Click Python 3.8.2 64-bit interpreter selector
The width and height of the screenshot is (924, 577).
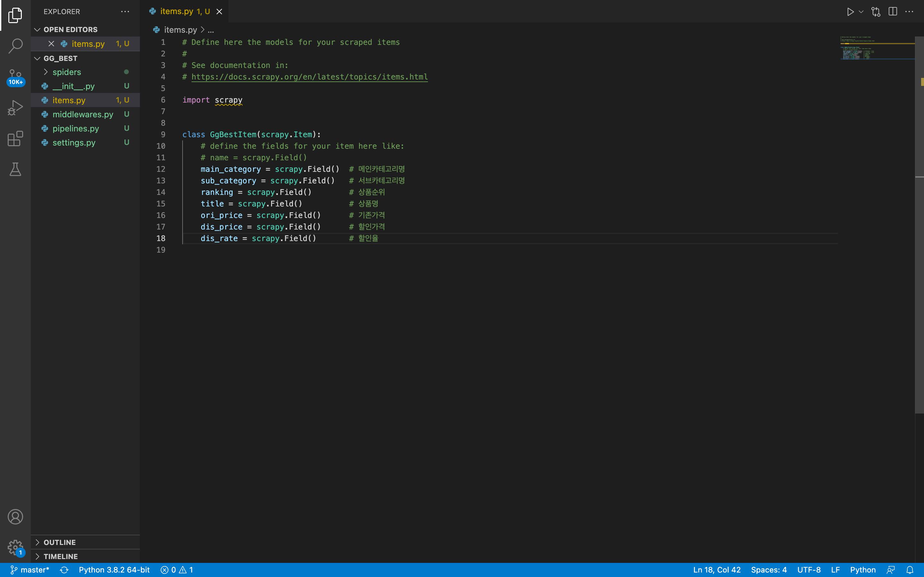[114, 570]
